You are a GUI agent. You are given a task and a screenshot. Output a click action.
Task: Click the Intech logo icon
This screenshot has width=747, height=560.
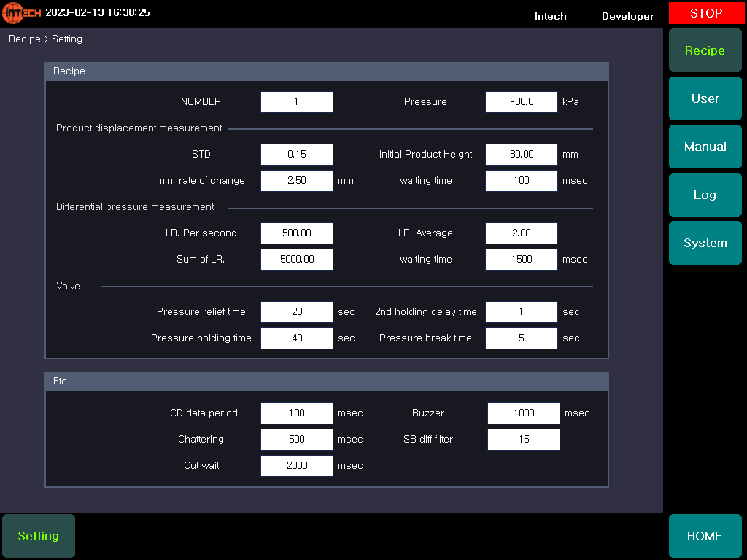click(21, 13)
